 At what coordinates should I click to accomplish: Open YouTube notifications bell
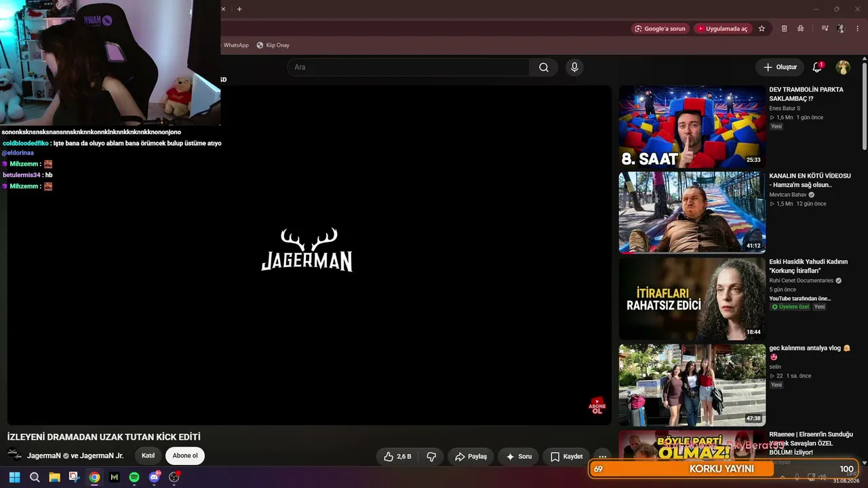click(817, 67)
